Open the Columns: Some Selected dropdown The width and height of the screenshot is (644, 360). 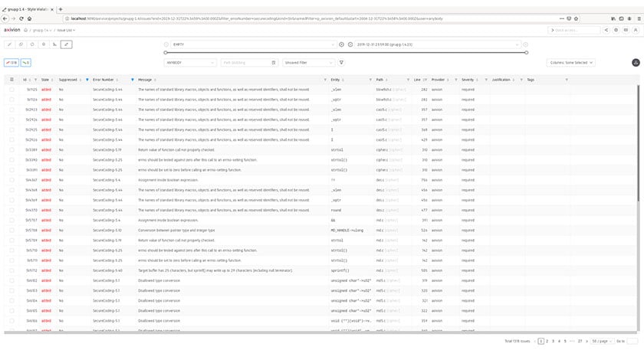pos(570,63)
